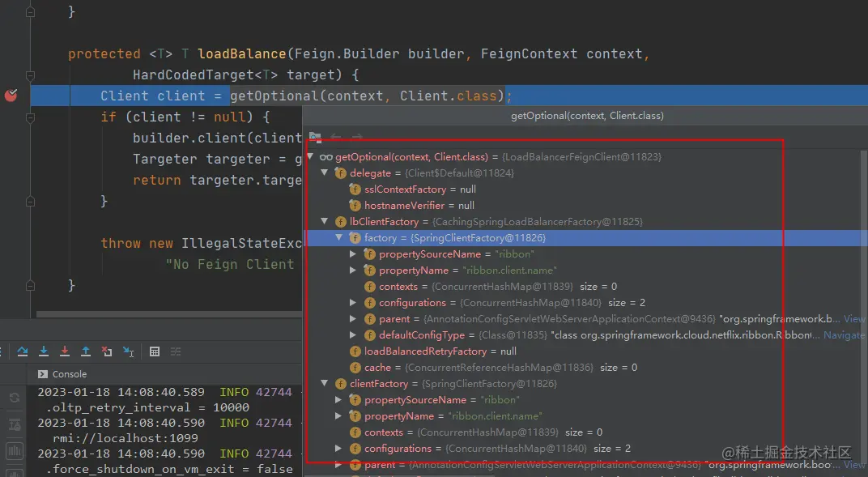Click the field icon next to lbClientFactory
The height and width of the screenshot is (477, 868).
click(340, 222)
